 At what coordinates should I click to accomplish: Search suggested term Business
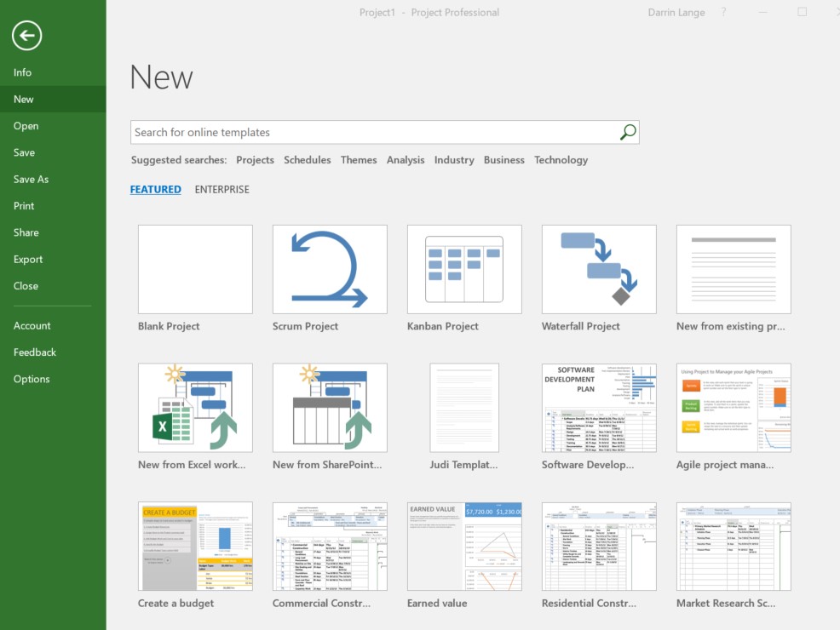tap(504, 160)
